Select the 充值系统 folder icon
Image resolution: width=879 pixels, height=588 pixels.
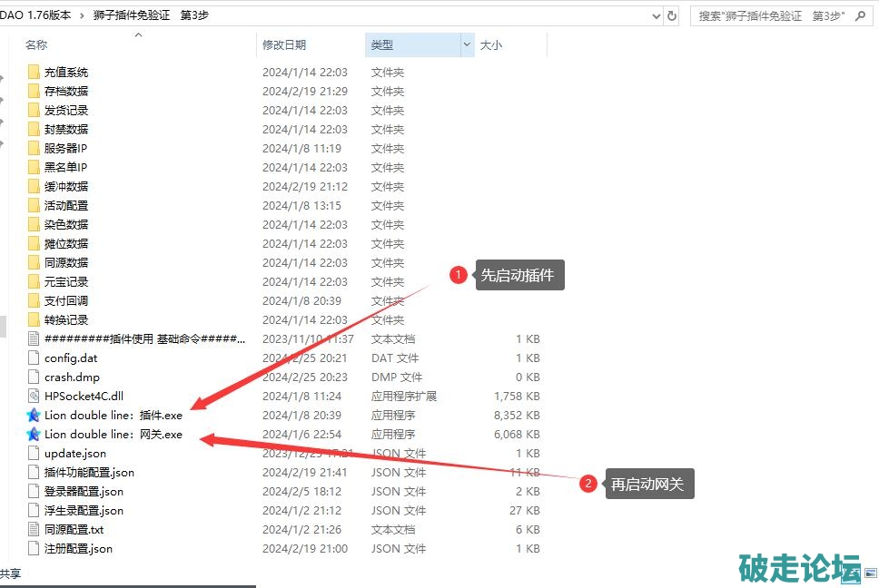(x=34, y=73)
